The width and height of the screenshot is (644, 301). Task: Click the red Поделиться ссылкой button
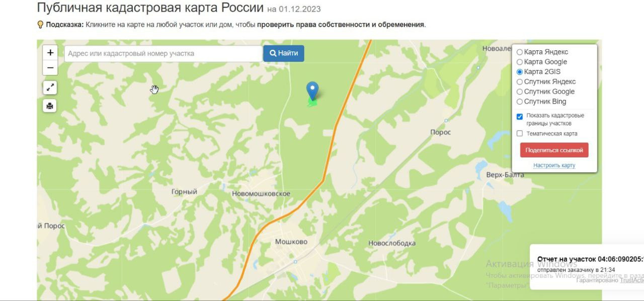(x=554, y=150)
